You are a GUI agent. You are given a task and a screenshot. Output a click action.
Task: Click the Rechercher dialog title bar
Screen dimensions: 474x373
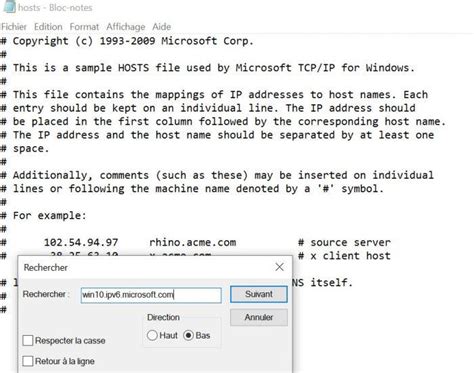click(x=147, y=267)
